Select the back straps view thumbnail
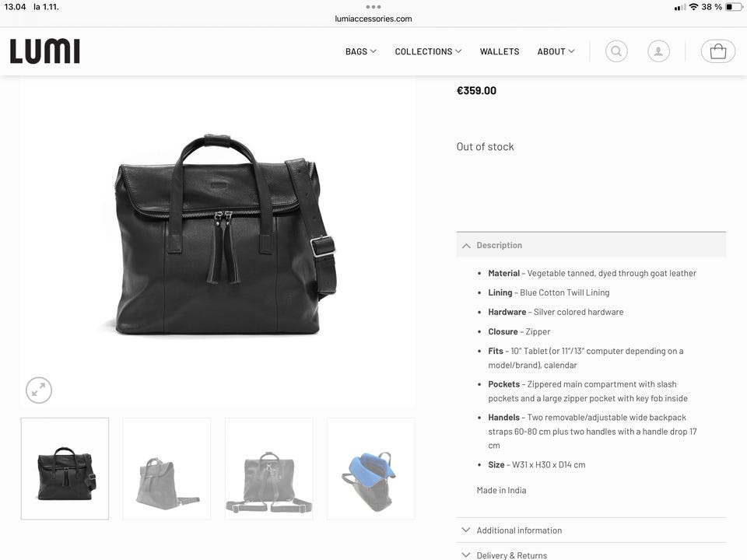This screenshot has height=560, width=747. pos(268,468)
